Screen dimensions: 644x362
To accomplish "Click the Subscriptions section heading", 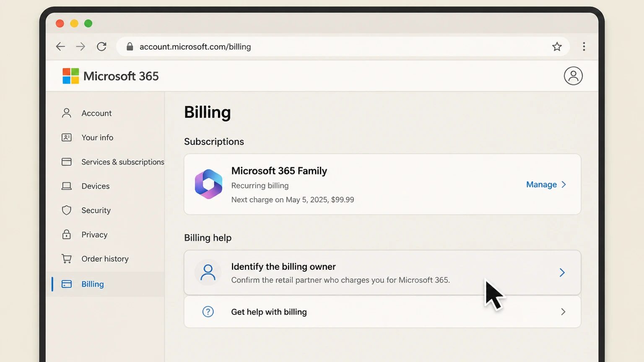I will click(214, 142).
